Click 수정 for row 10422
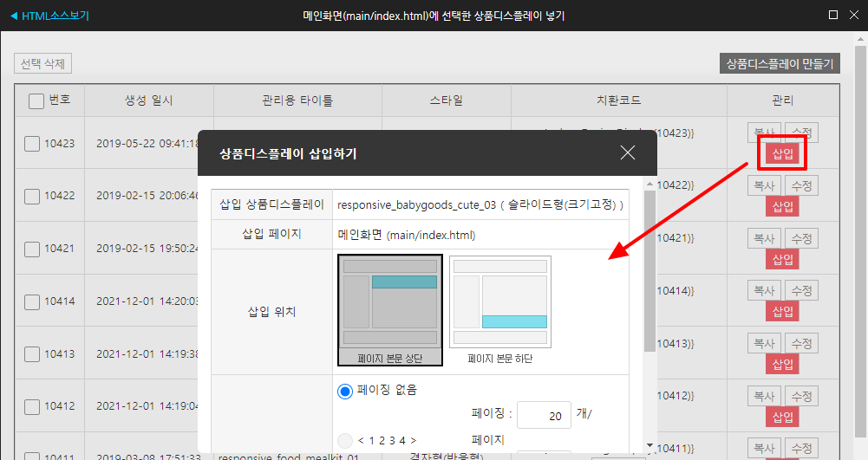Screen dimensions: 868x460 tap(801, 185)
